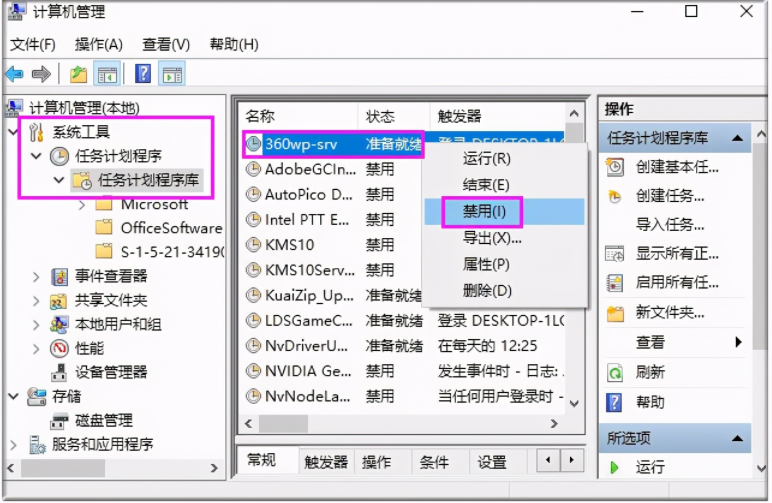Viewport: 772px width, 503px height.
Task: Click the 创建基本任务 clock icon
Action: click(615, 167)
